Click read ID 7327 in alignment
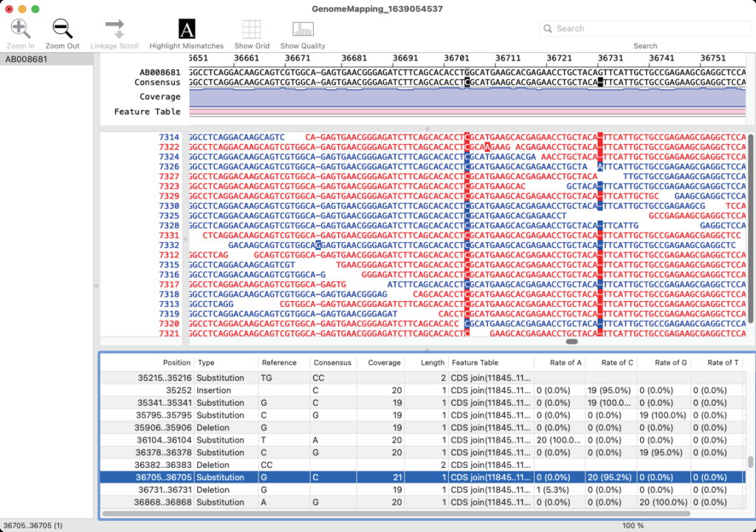 (169, 176)
